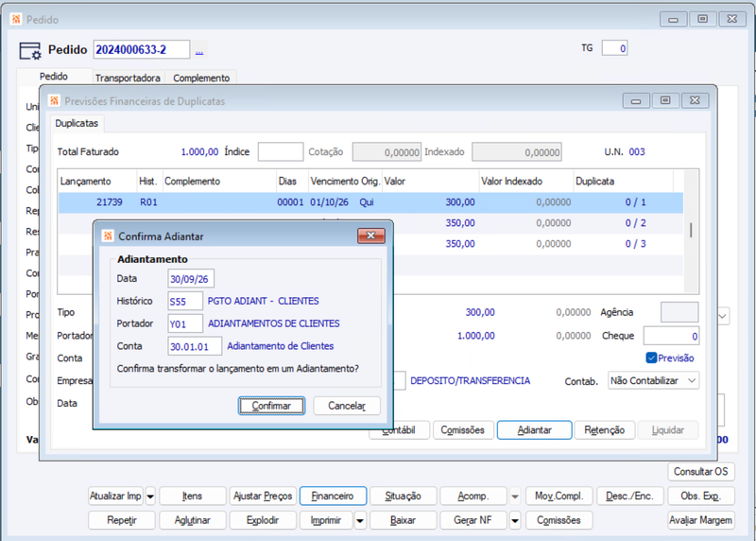The height and width of the screenshot is (541, 756).
Task: Select the Duplicatas tab
Action: pos(77,123)
